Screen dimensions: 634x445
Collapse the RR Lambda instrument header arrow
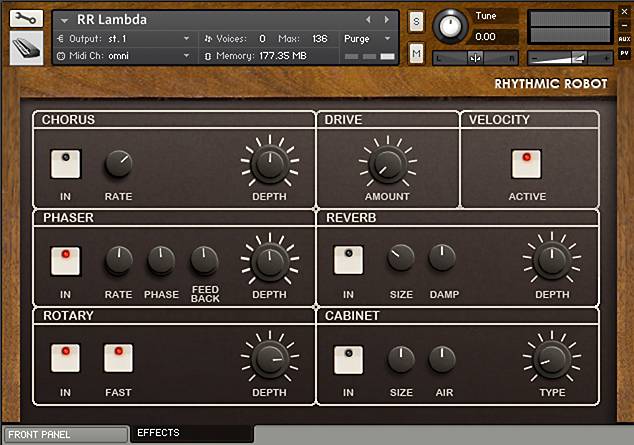[x=64, y=20]
